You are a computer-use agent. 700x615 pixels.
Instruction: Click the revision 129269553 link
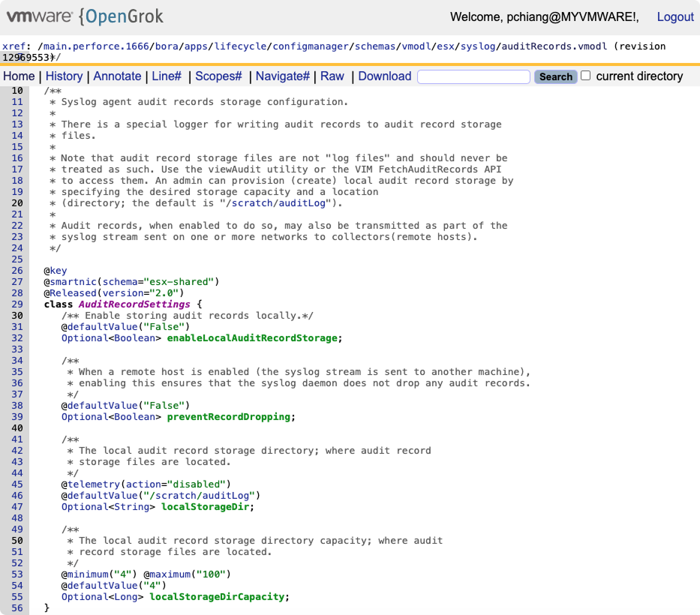pos(34,55)
